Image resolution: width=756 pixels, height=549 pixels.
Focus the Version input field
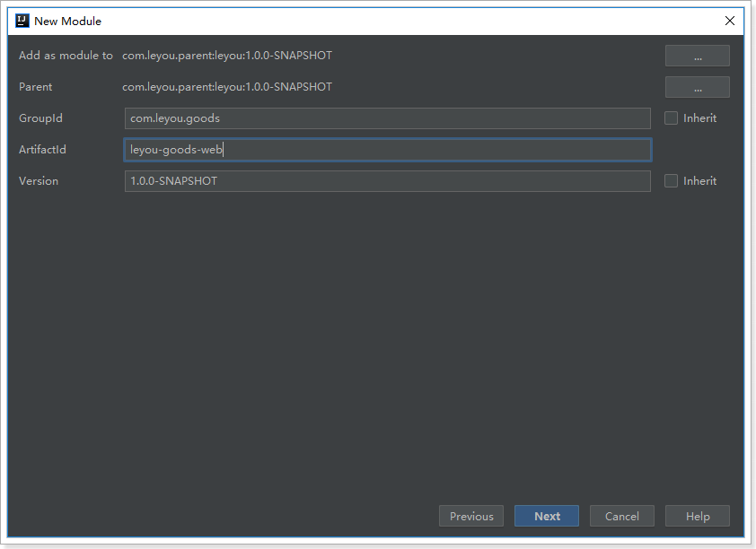(x=388, y=181)
